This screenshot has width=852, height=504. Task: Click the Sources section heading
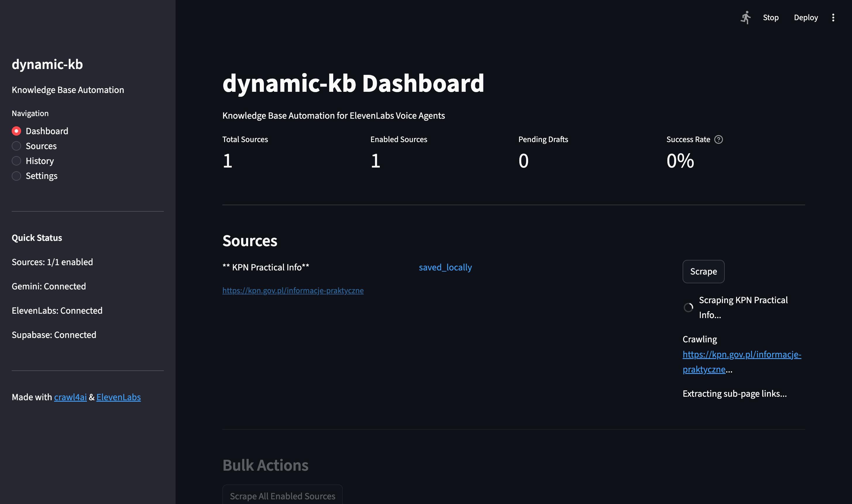[250, 241]
